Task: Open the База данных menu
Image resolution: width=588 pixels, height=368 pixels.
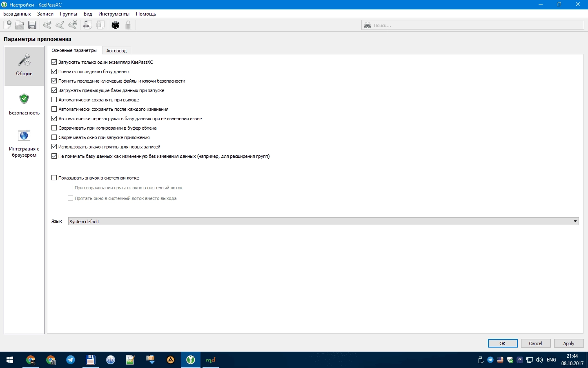Action: tap(17, 14)
